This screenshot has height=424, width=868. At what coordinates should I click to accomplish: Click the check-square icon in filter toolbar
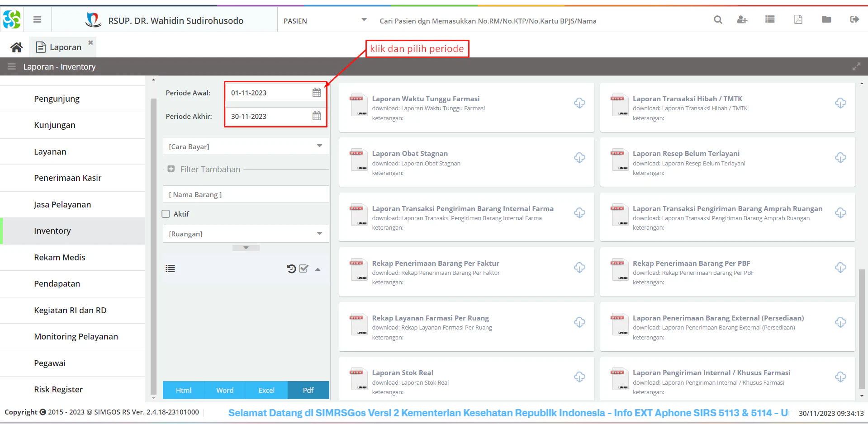pyautogui.click(x=304, y=269)
